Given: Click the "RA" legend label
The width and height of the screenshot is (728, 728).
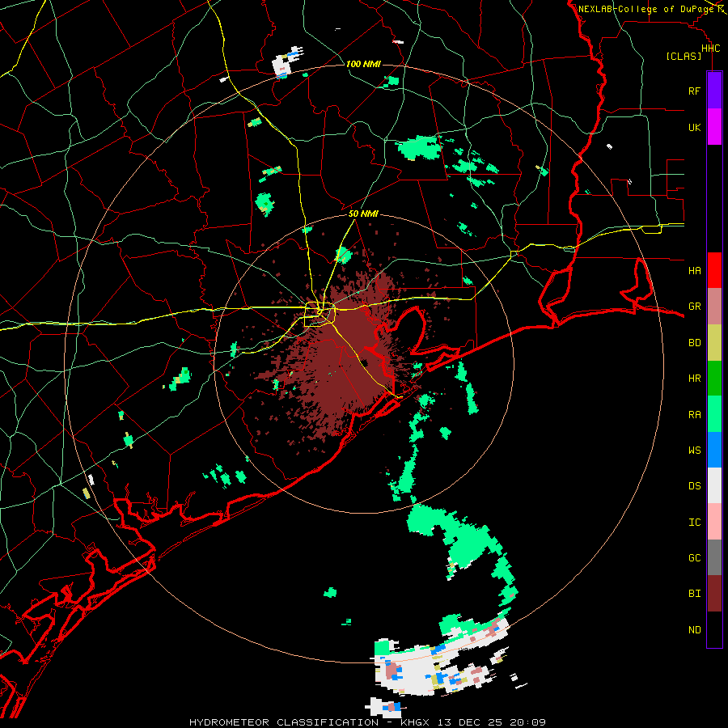Looking at the screenshot, I should click(694, 415).
